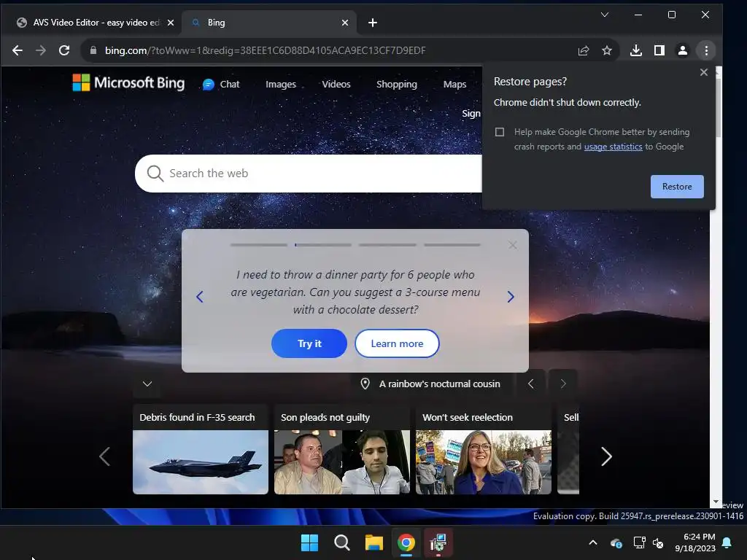Viewport: 747px width, 560px height.
Task: Click the Try it button
Action: [309, 343]
